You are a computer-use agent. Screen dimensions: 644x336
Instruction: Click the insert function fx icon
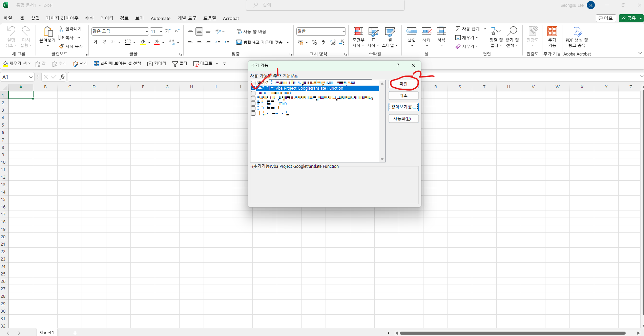click(62, 77)
